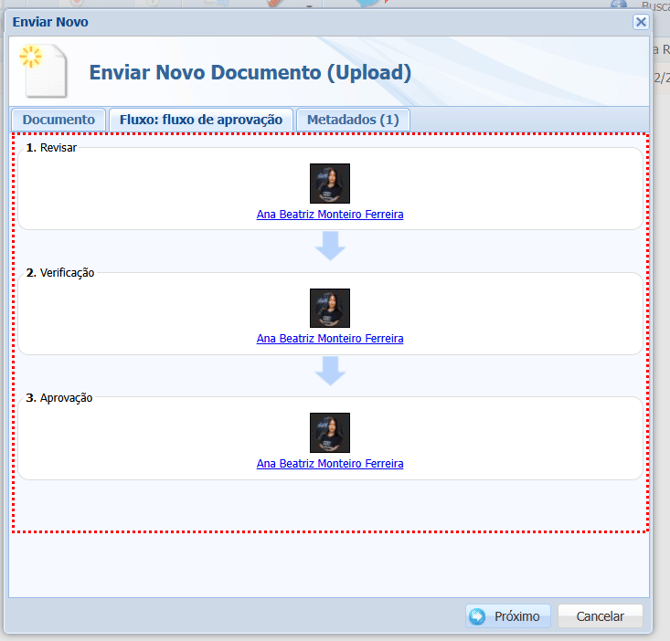This screenshot has width=670, height=641.
Task: Open the approver name link under Aprovação
Action: coord(330,464)
